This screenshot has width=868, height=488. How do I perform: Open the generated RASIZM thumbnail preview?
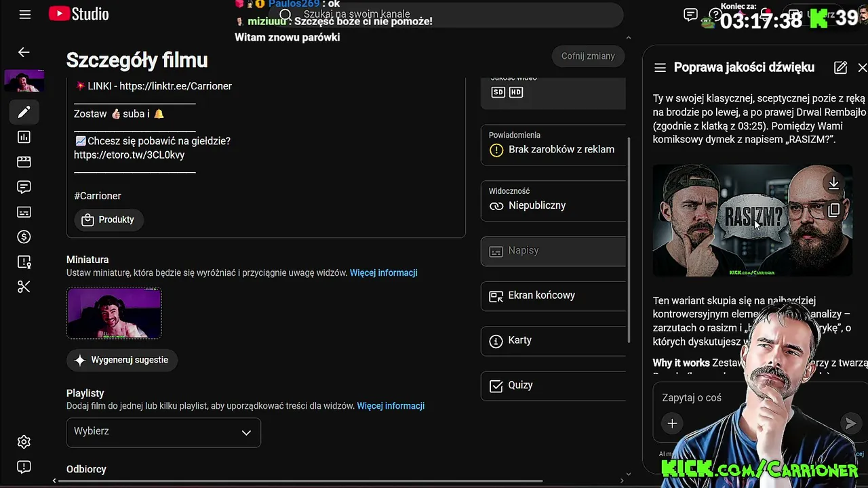(x=752, y=220)
